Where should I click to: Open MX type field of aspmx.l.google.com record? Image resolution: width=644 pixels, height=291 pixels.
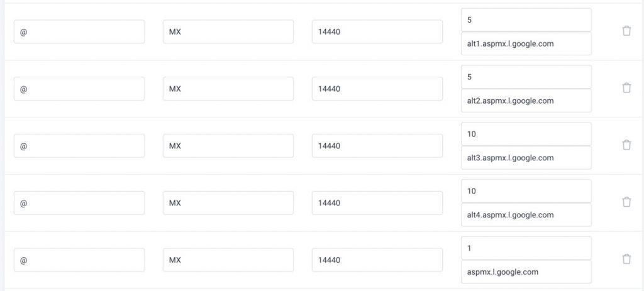click(228, 260)
